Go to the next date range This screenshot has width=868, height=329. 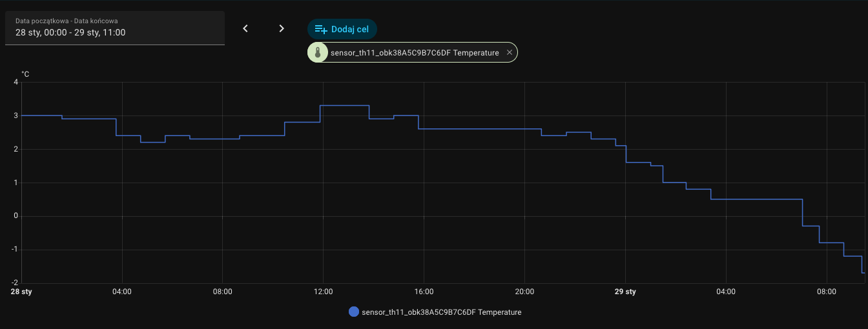tap(282, 28)
